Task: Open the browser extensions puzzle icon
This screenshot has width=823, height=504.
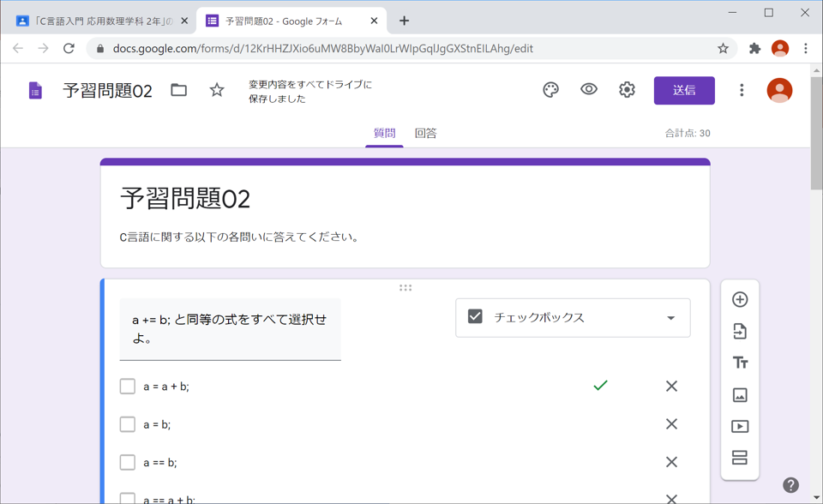Action: pos(754,48)
